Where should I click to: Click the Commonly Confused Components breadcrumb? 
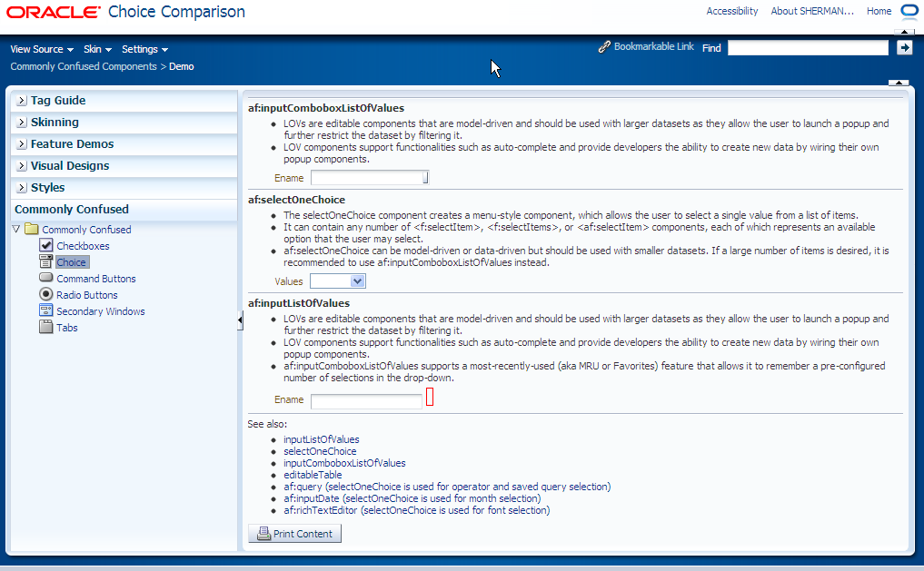click(84, 66)
